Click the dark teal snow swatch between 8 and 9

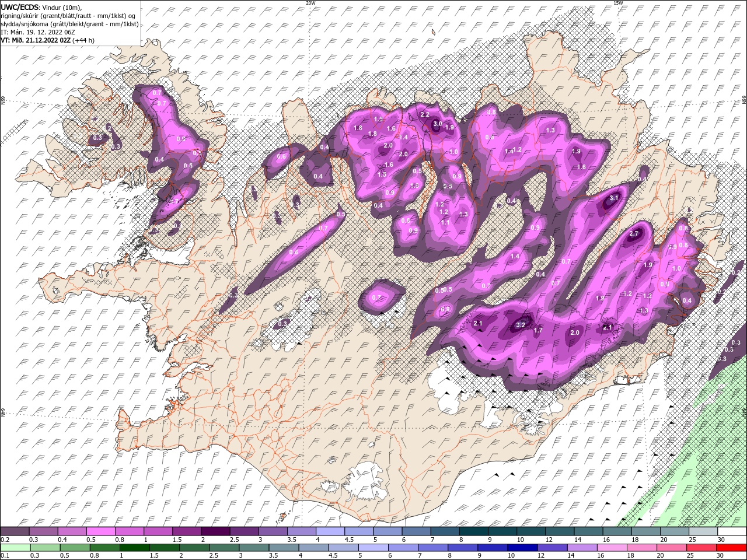(x=474, y=531)
